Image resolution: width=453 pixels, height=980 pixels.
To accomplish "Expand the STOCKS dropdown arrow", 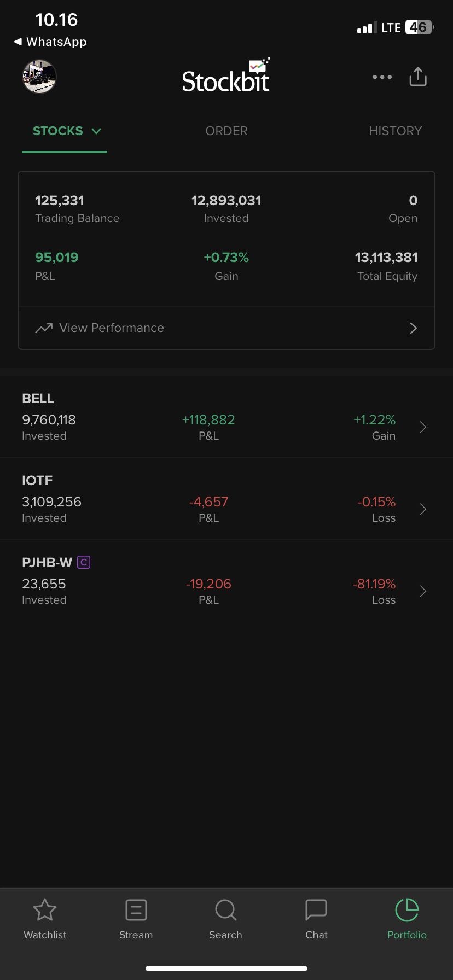I will (97, 131).
